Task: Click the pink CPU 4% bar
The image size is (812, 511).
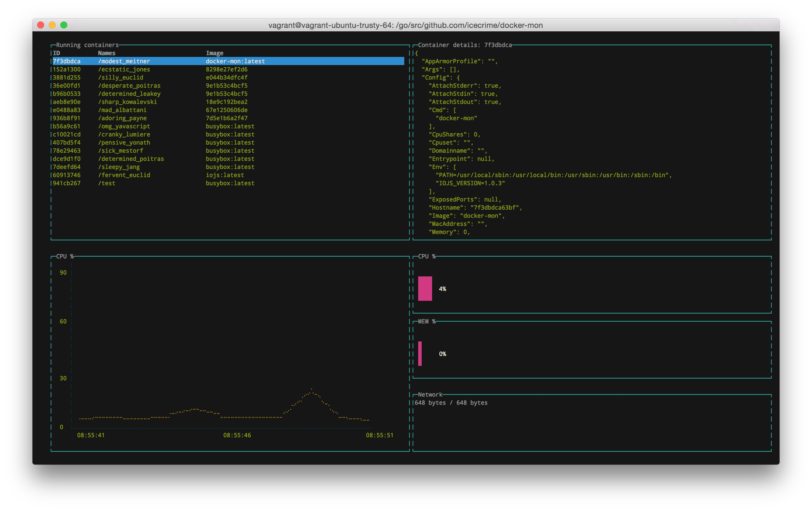Action: pos(425,289)
